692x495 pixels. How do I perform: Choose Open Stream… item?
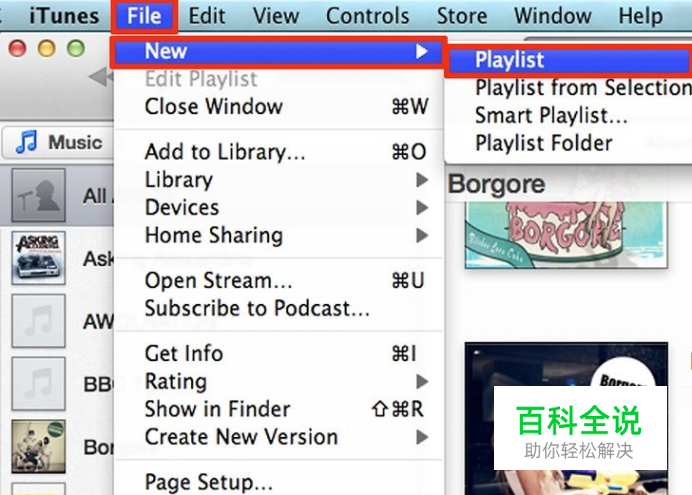point(278,281)
